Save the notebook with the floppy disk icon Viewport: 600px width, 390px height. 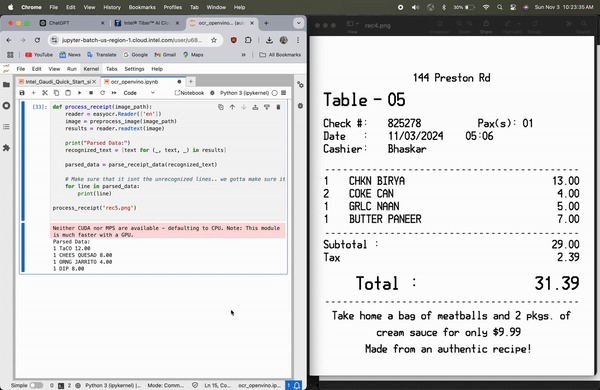[x=22, y=93]
